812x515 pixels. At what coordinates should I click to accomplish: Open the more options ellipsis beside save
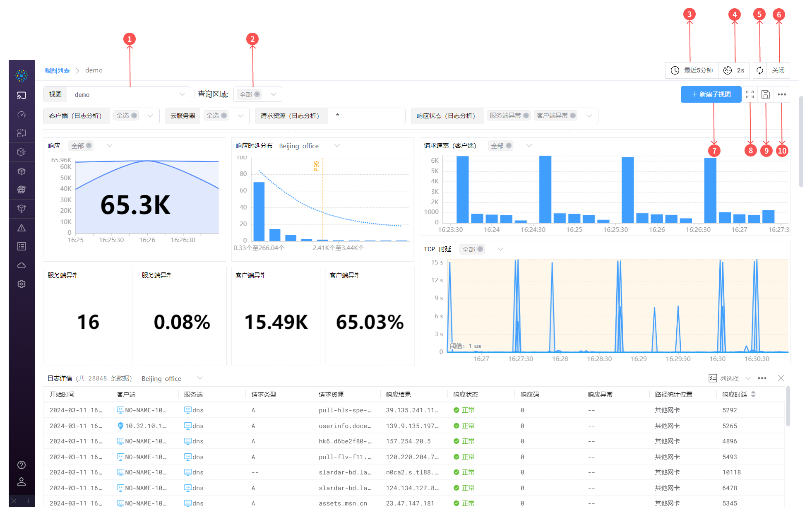(781, 94)
